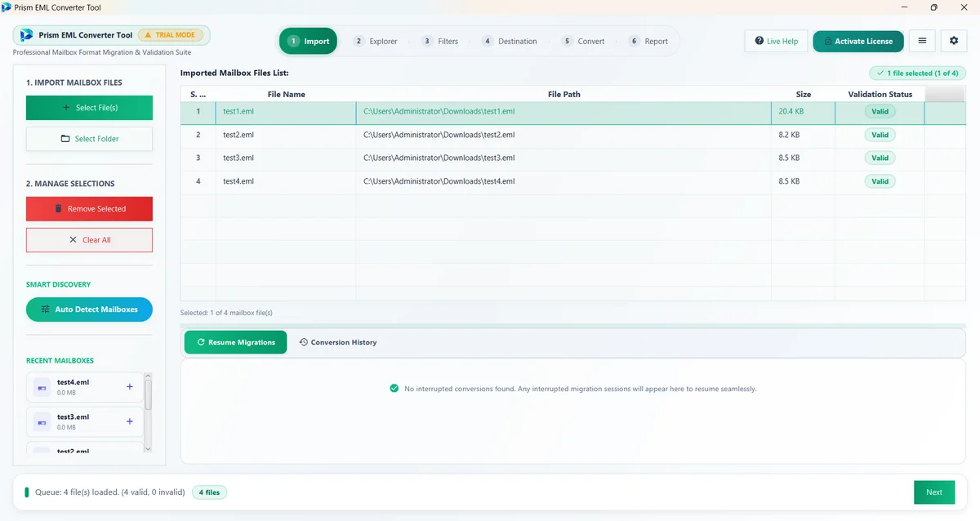Select the test3.eml file name cell

(286, 158)
